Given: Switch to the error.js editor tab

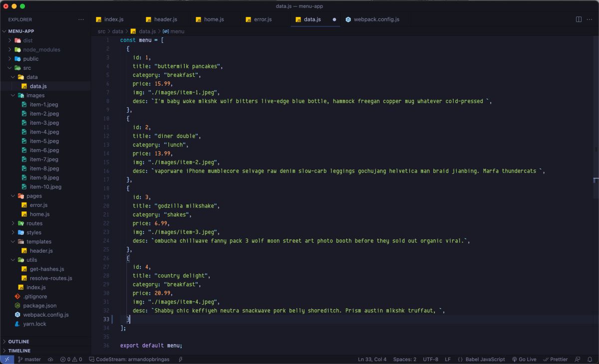Looking at the screenshot, I should tap(265, 19).
